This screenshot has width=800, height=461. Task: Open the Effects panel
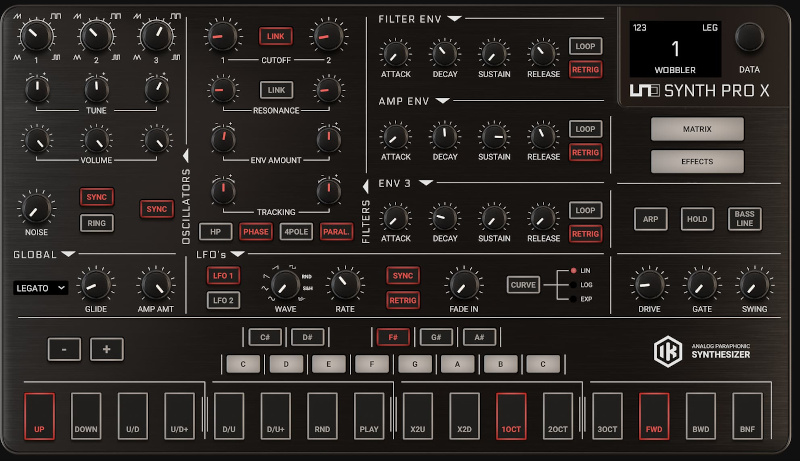(x=697, y=161)
